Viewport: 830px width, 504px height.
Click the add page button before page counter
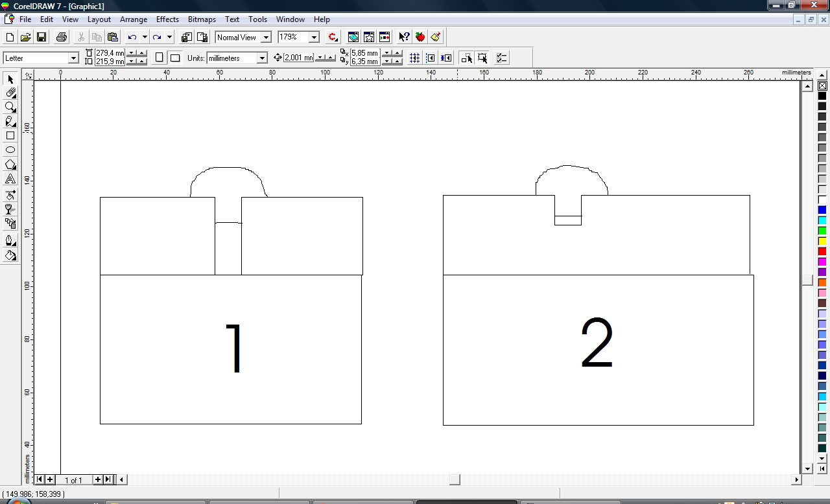[50, 480]
